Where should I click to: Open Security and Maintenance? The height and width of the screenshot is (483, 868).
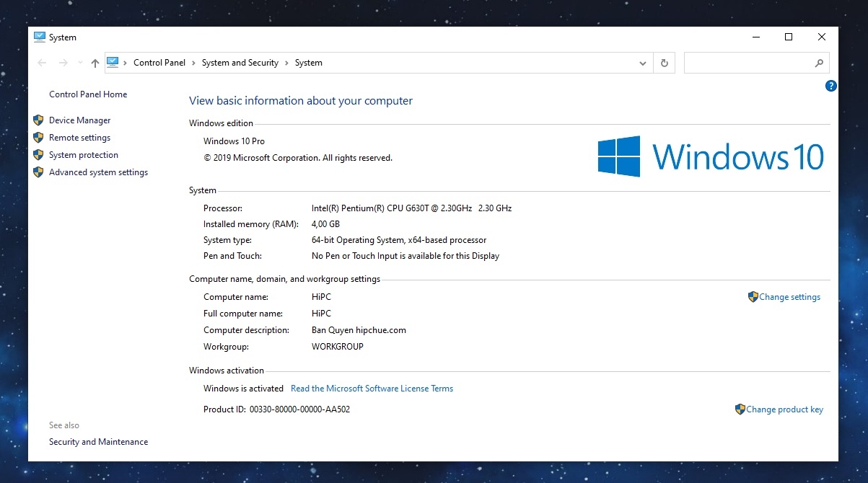[x=98, y=442]
